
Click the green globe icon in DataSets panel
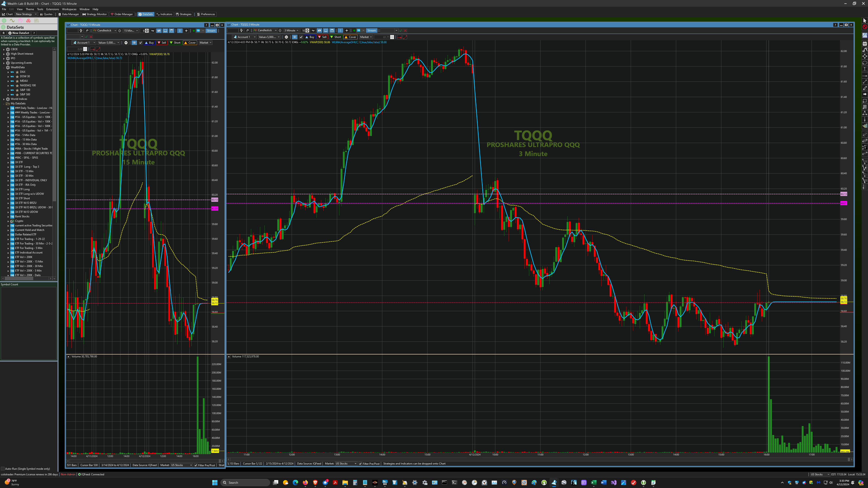pyautogui.click(x=4, y=21)
